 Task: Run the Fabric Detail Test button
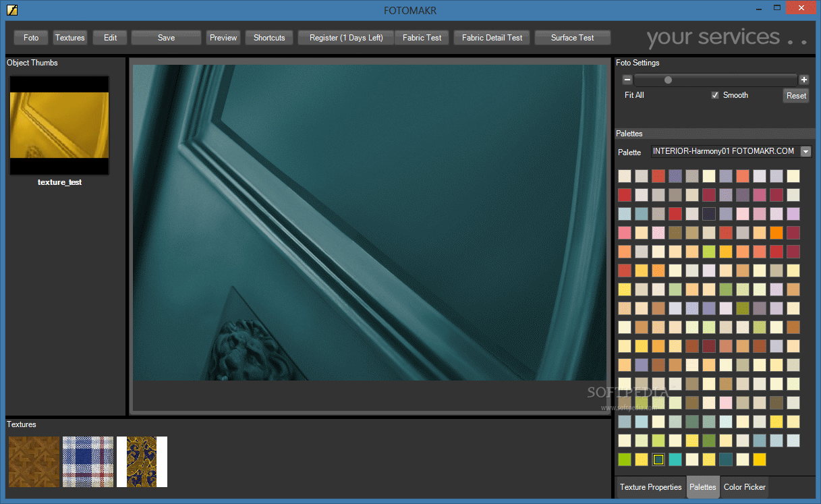[x=492, y=38]
